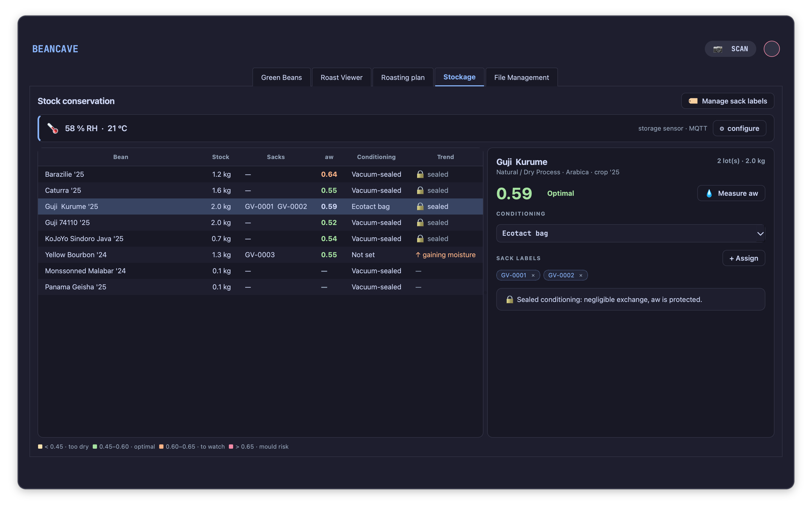Select the Panama Geisha '25 row
812x509 pixels.
tap(260, 287)
